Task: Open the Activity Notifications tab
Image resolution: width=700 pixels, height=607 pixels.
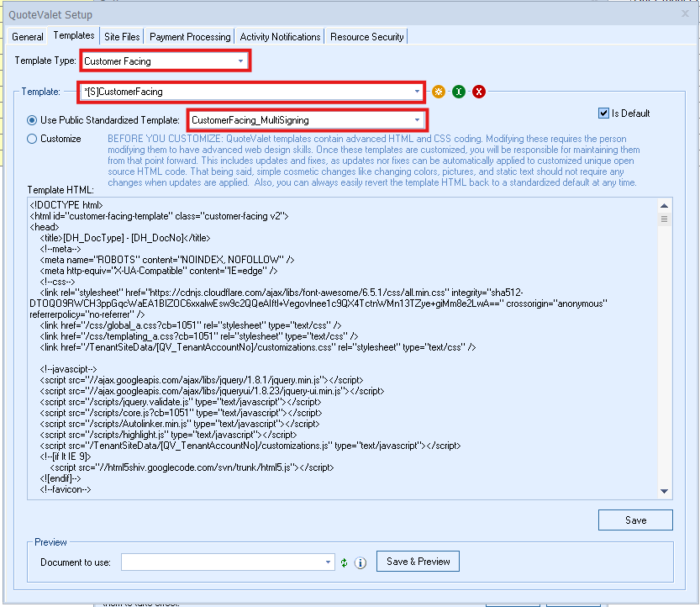Action: (280, 37)
